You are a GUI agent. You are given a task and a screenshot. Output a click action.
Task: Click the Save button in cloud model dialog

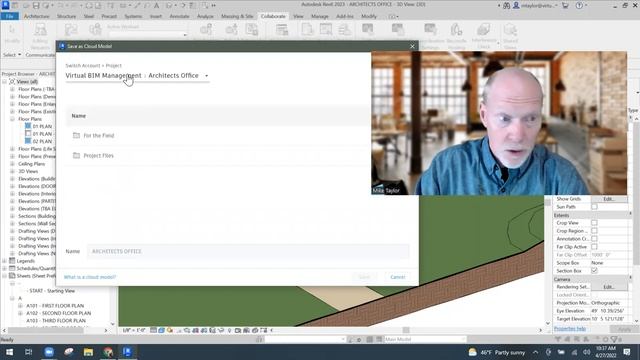364,277
